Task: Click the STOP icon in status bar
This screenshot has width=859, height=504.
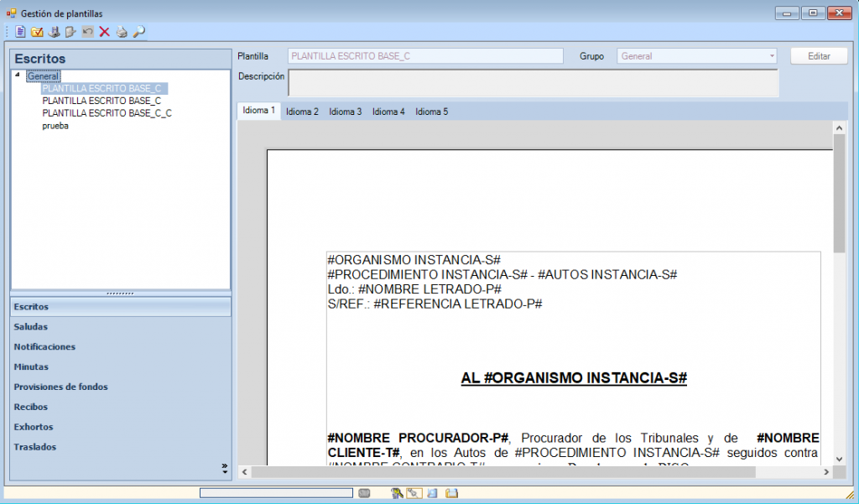Action: click(364, 493)
